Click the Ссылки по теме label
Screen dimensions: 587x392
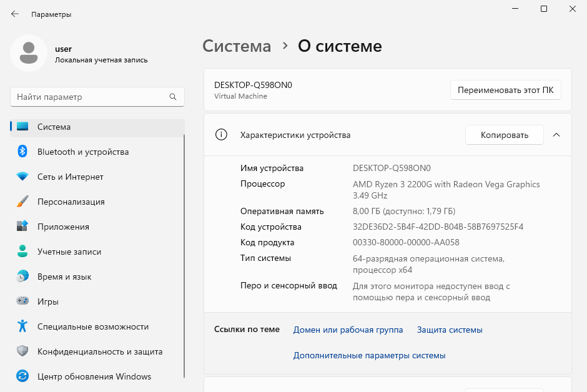click(247, 329)
